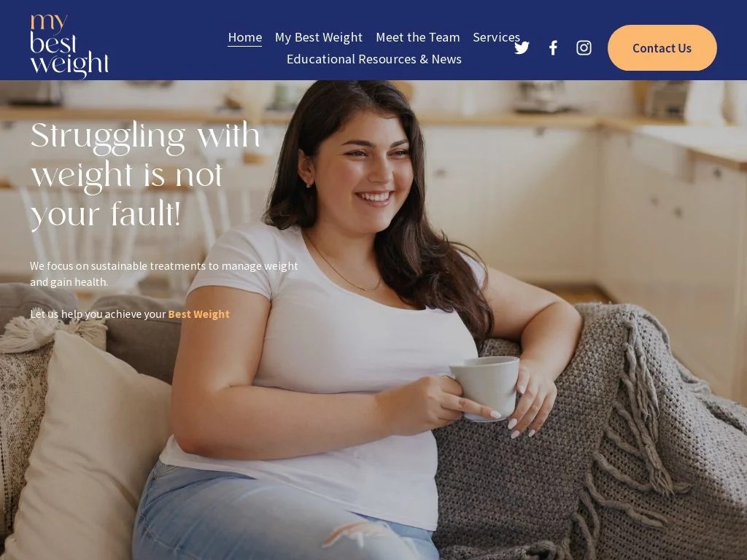This screenshot has width=747, height=560.
Task: Open the Instagram profile icon
Action: coord(584,47)
